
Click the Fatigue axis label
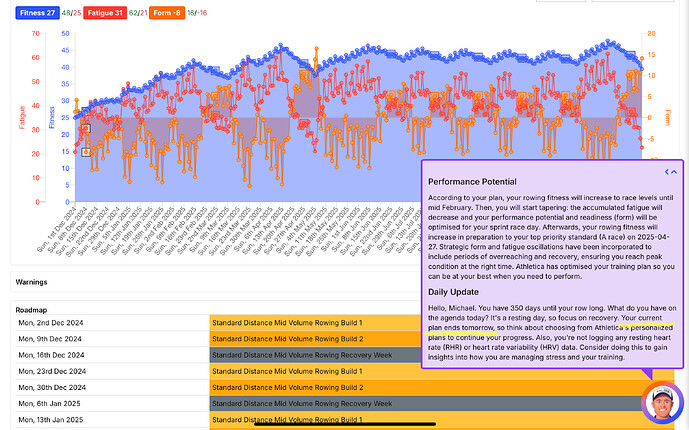coord(22,117)
